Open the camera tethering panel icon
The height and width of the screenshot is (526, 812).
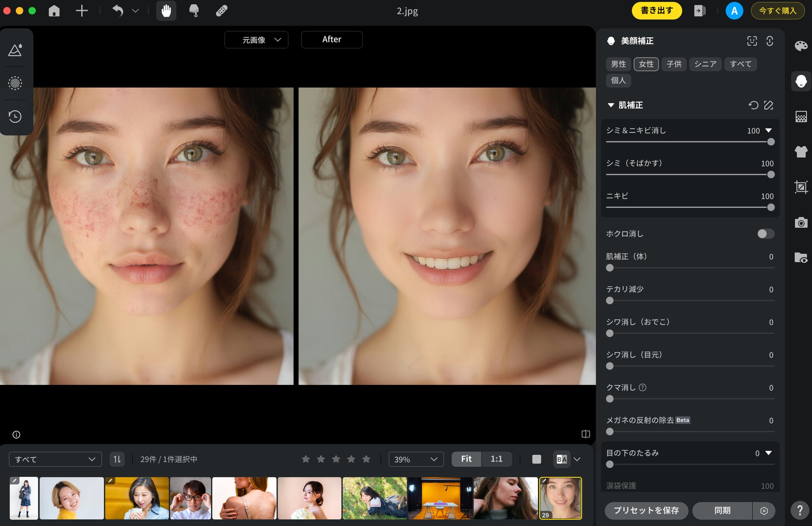pyautogui.click(x=801, y=223)
